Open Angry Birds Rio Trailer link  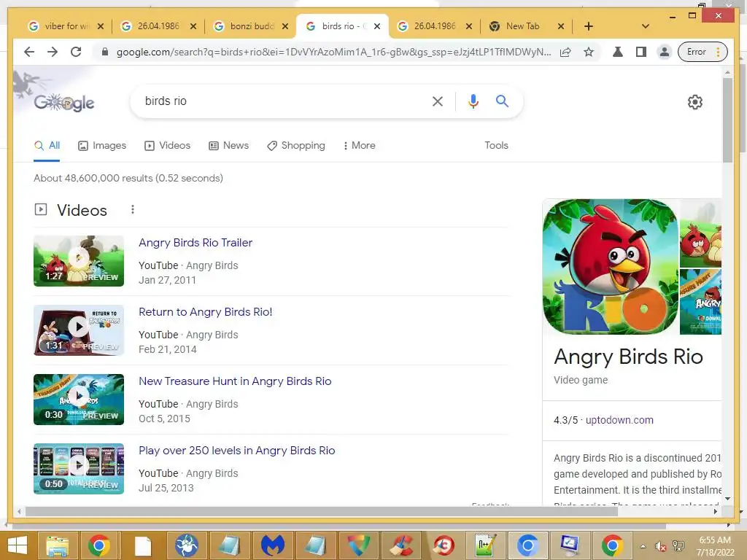point(196,242)
